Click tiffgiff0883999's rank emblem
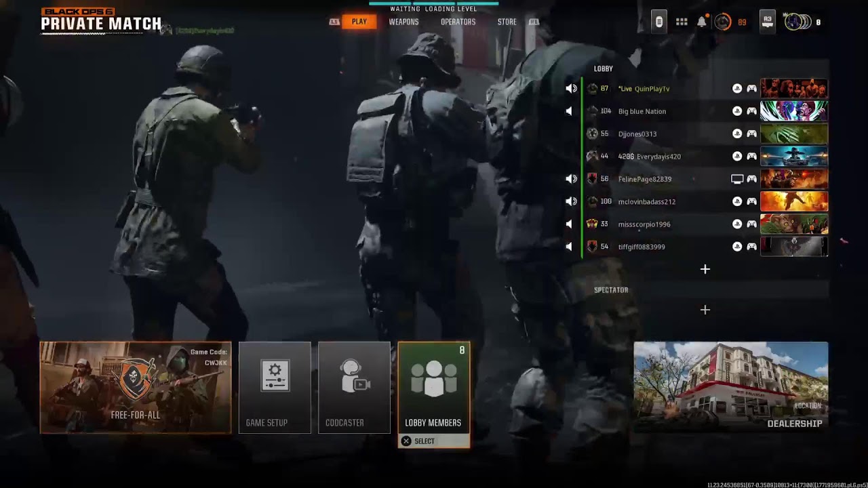Viewport: 868px width, 488px height. (592, 247)
